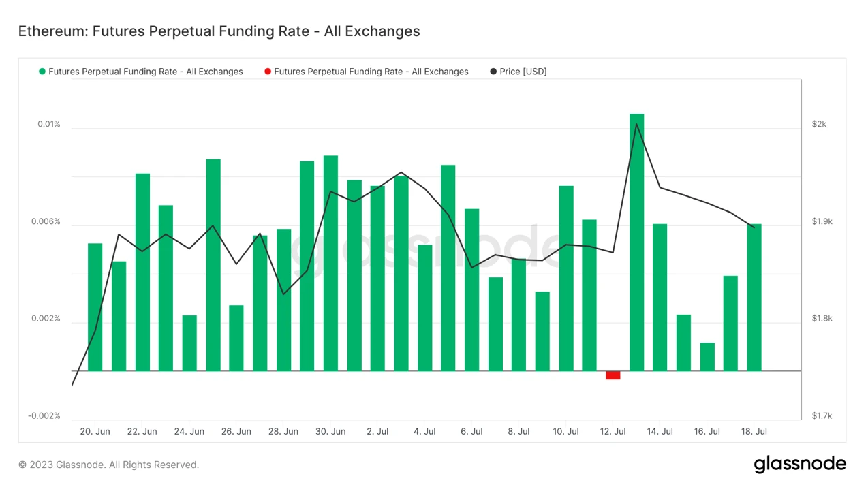The width and height of the screenshot is (868, 487).
Task: Click the $2k right axis label
Action: click(819, 124)
